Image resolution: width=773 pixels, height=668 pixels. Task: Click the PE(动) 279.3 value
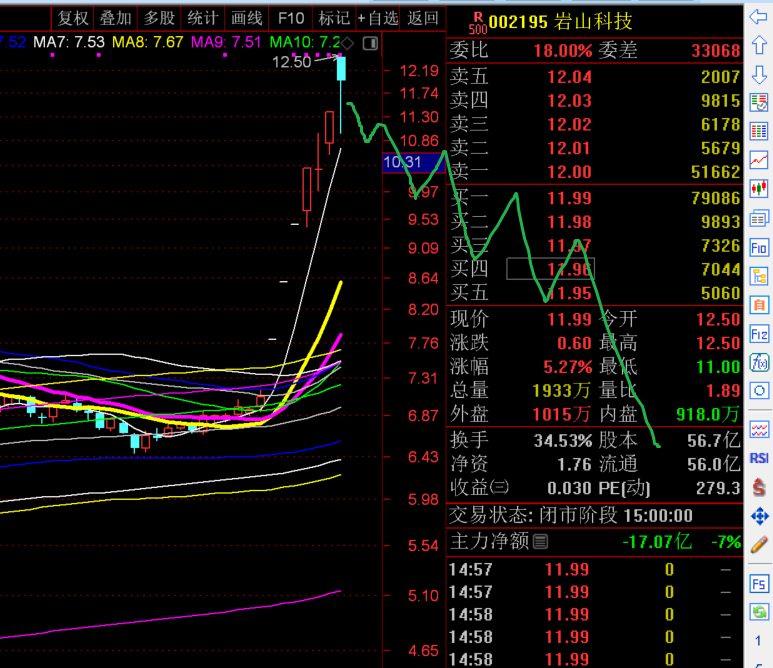click(x=718, y=488)
